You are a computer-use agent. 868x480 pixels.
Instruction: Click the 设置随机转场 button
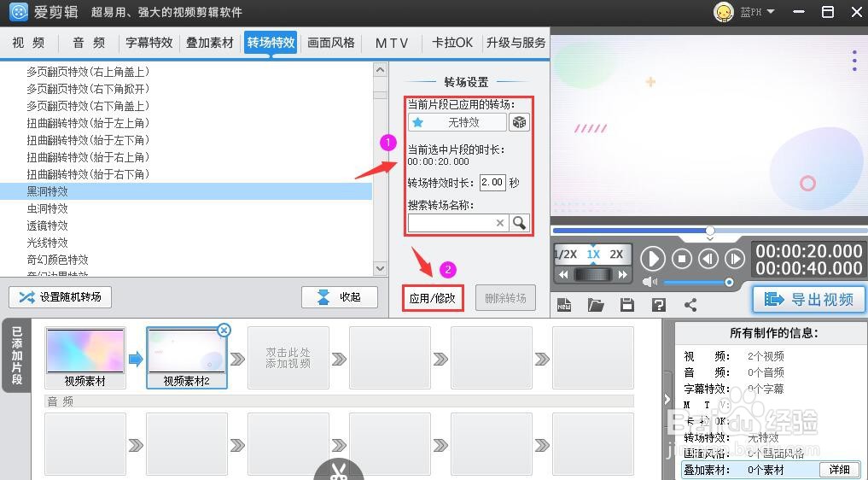[61, 297]
